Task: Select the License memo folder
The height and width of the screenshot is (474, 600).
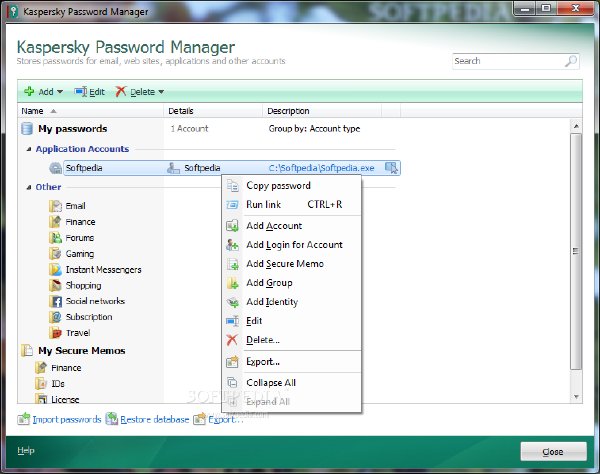Action: click(x=65, y=399)
